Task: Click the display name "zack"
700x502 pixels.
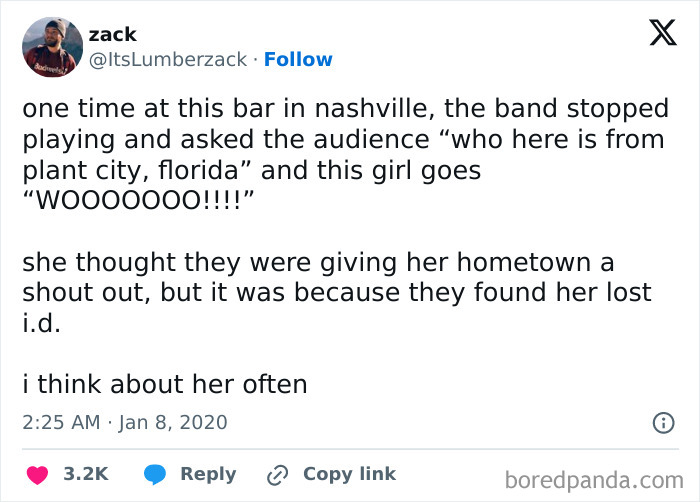Action: click(x=112, y=34)
